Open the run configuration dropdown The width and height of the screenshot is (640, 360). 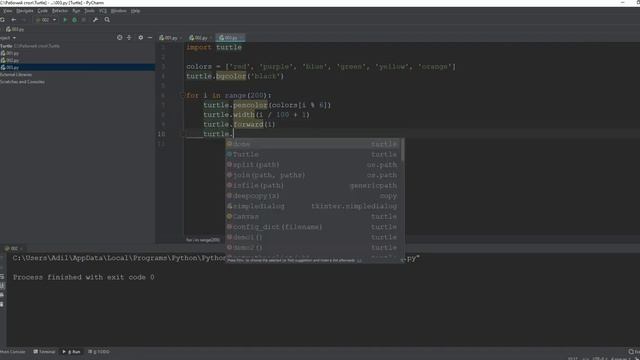(46, 20)
